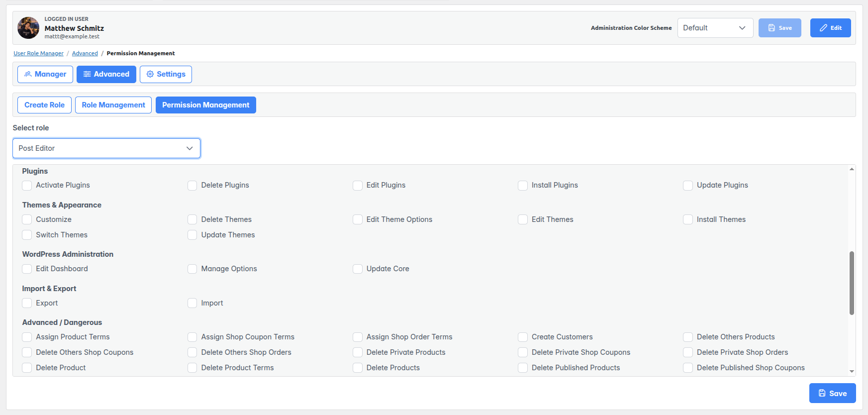The height and width of the screenshot is (415, 868).
Task: Select Permission Management tab
Action: pyautogui.click(x=206, y=105)
